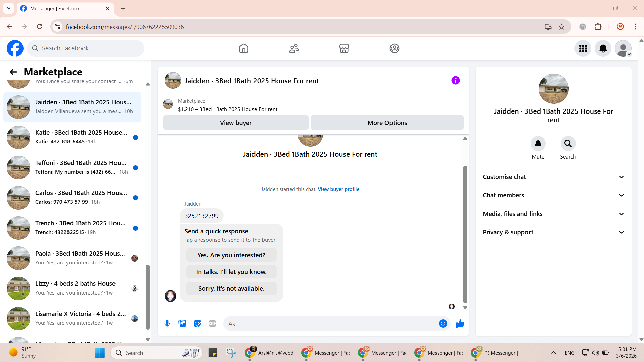Viewport: 644px width, 362px height.
Task: Go back from the Marketplace inbox list
Action: click(13, 72)
